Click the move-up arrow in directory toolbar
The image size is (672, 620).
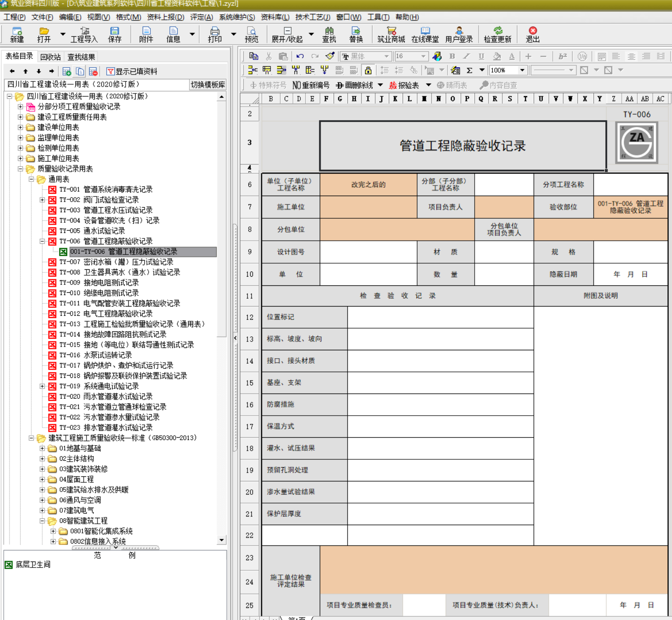(x=26, y=71)
